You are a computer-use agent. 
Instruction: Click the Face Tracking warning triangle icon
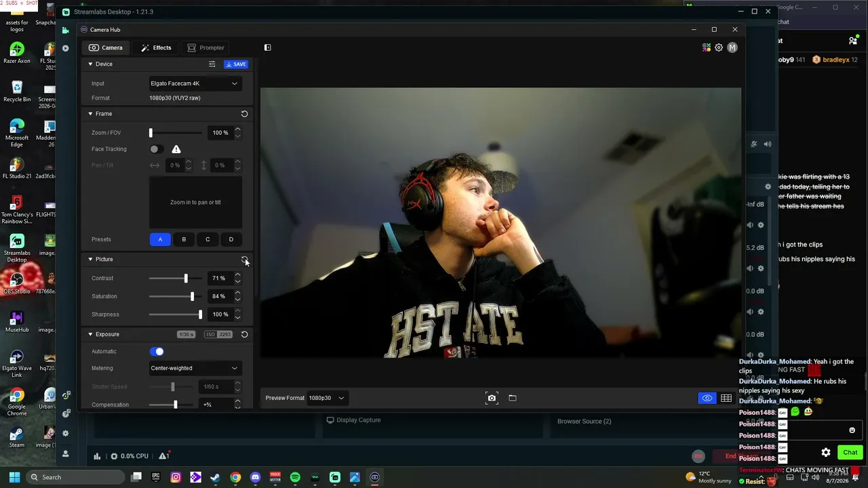pos(176,149)
